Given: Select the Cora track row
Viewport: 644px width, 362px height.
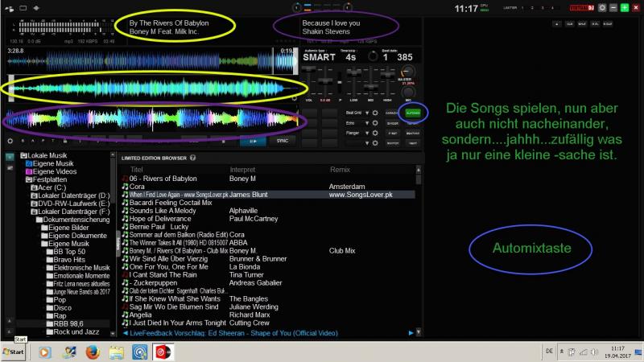Looking at the screenshot, I should click(x=268, y=187).
